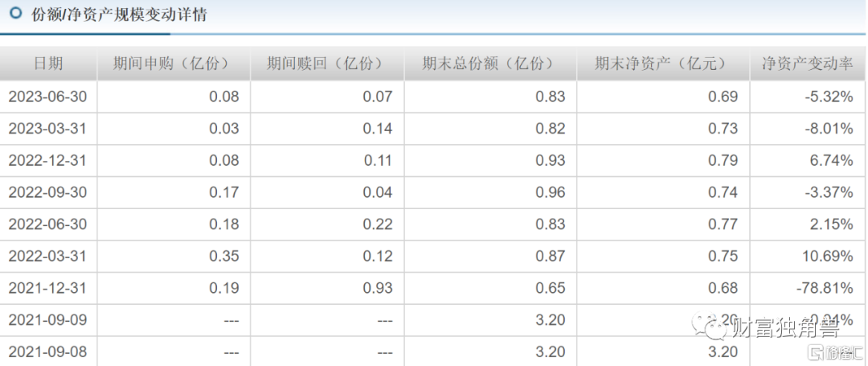Image resolution: width=868 pixels, height=366 pixels.
Task: Select the date cell 2022-06-30
Action: [48, 224]
